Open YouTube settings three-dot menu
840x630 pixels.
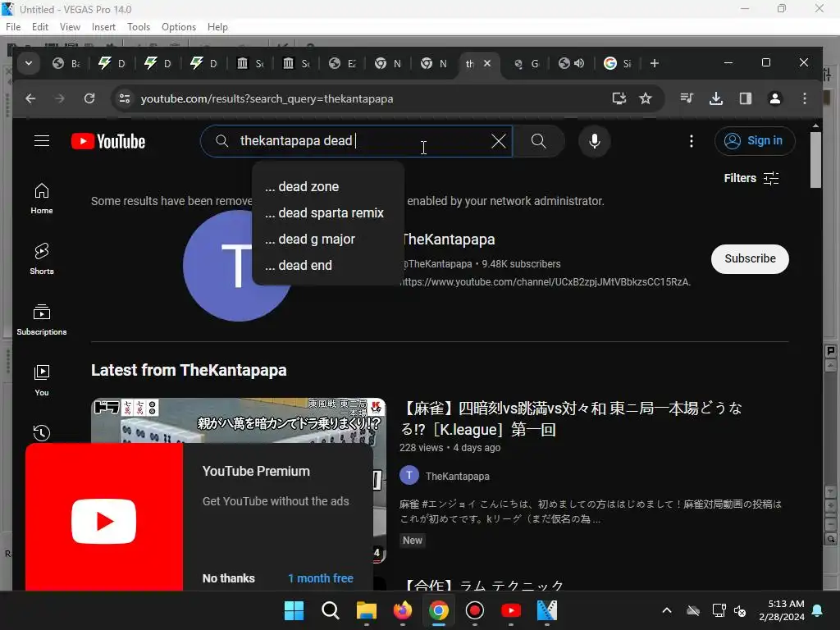coord(691,141)
